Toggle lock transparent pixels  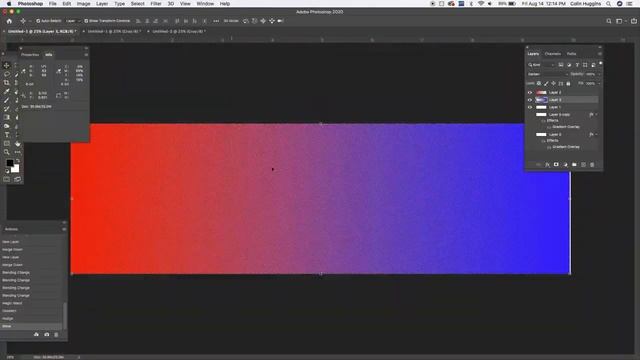coord(539,83)
